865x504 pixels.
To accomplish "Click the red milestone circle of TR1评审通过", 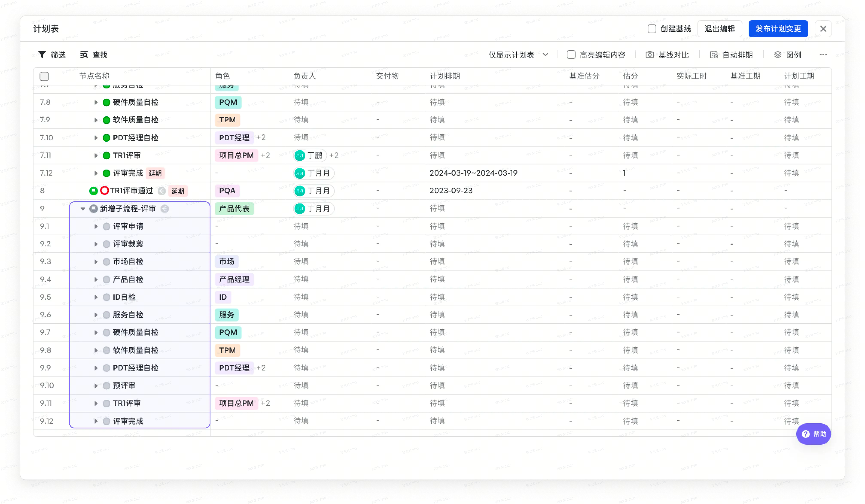I will click(x=104, y=190).
